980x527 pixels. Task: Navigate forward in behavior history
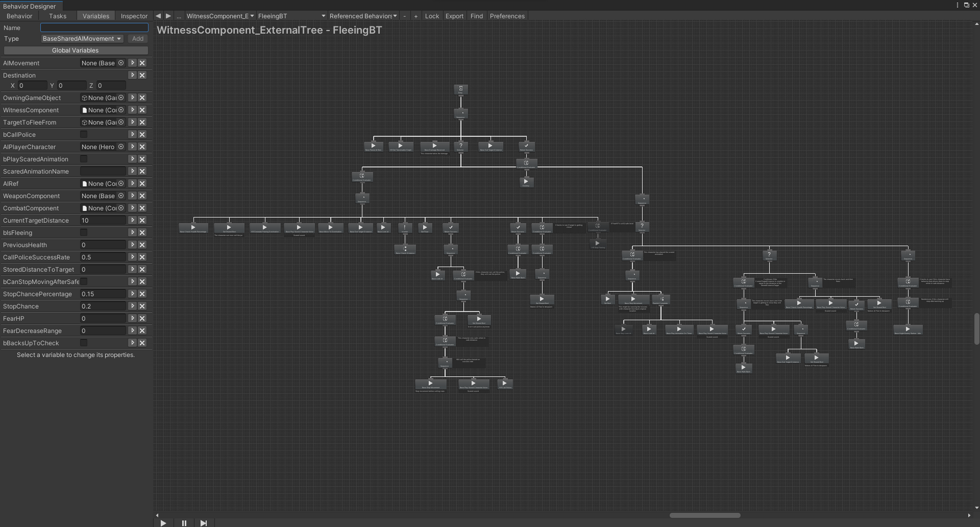[x=169, y=16]
